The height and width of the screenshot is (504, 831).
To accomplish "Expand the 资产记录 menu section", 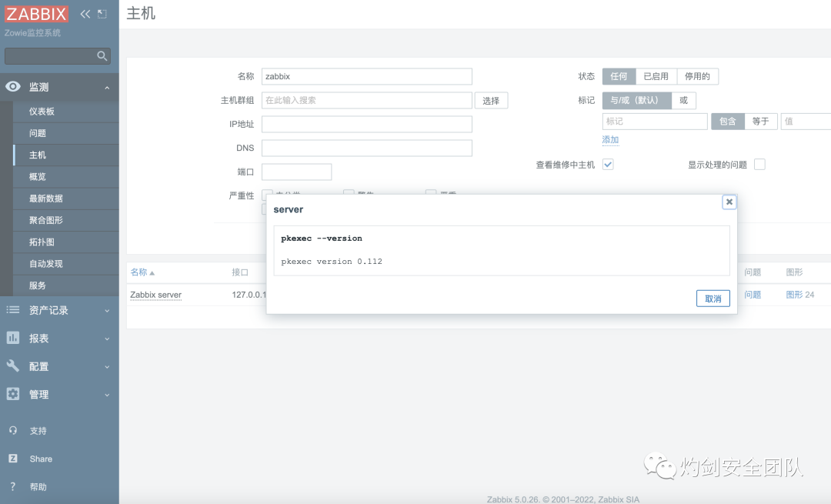I will point(107,311).
